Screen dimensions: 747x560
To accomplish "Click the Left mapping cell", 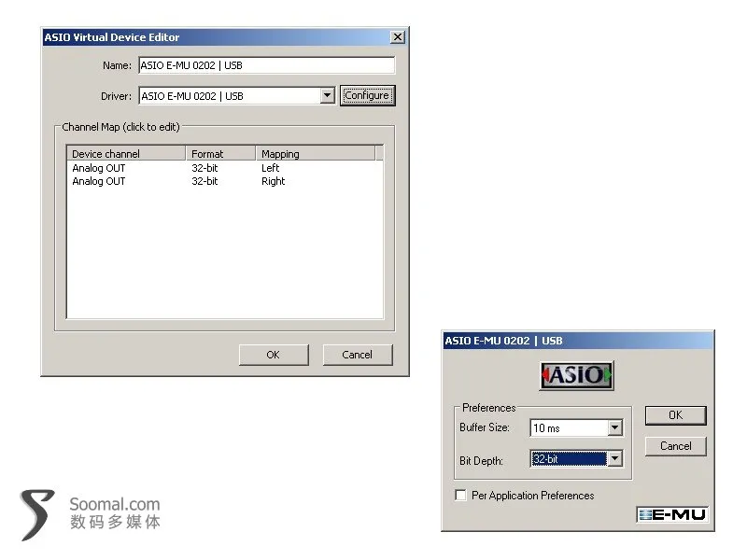I will [x=270, y=168].
